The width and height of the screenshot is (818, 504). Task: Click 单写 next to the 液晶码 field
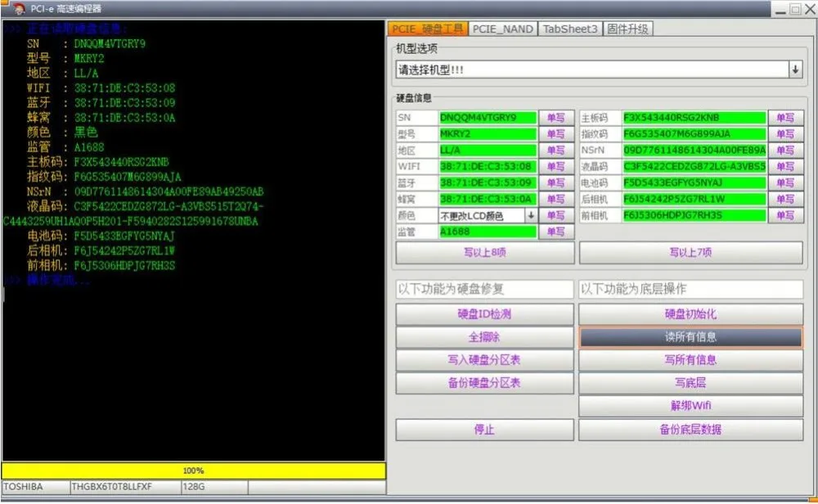785,166
